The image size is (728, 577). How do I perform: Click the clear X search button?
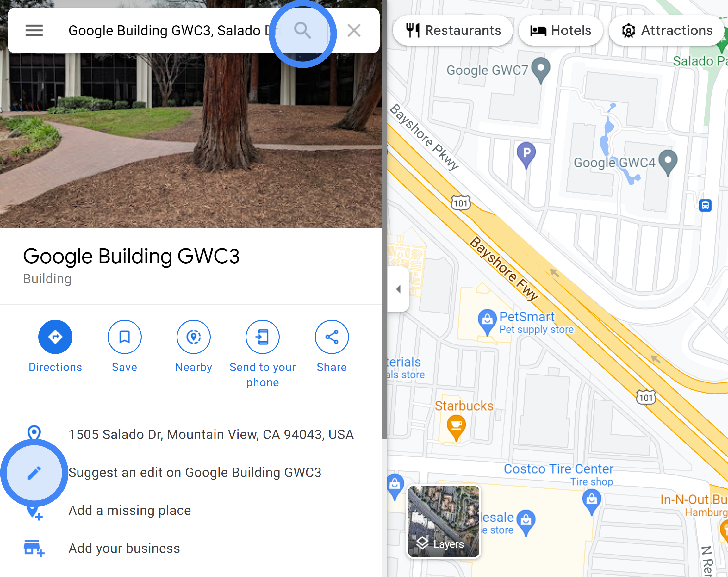click(353, 30)
